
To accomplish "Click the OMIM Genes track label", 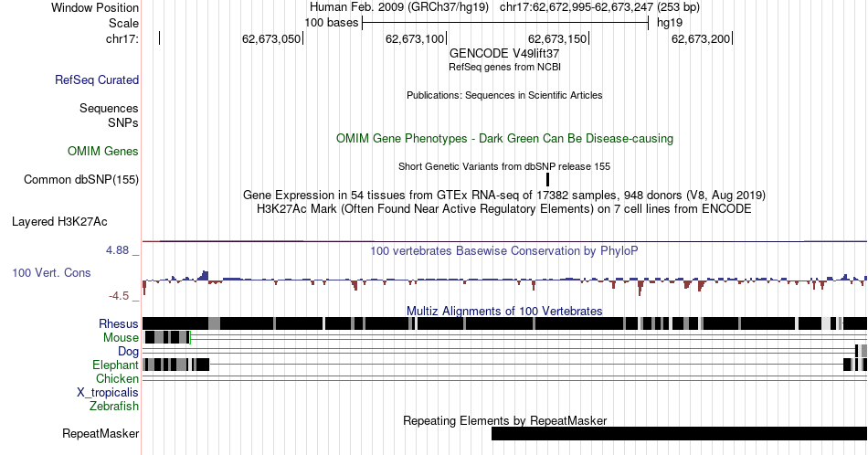I will [x=103, y=151].
